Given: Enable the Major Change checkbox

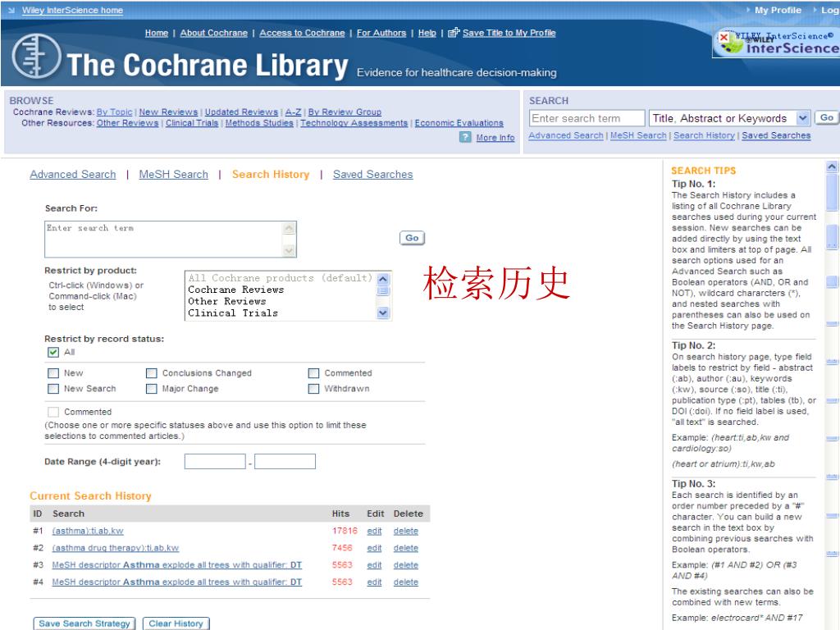Looking at the screenshot, I should 152,388.
